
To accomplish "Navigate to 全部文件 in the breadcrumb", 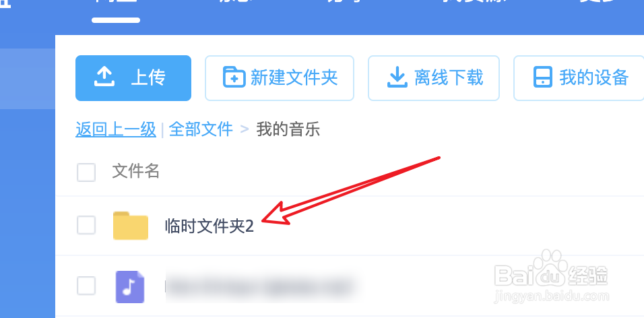I will [x=201, y=129].
